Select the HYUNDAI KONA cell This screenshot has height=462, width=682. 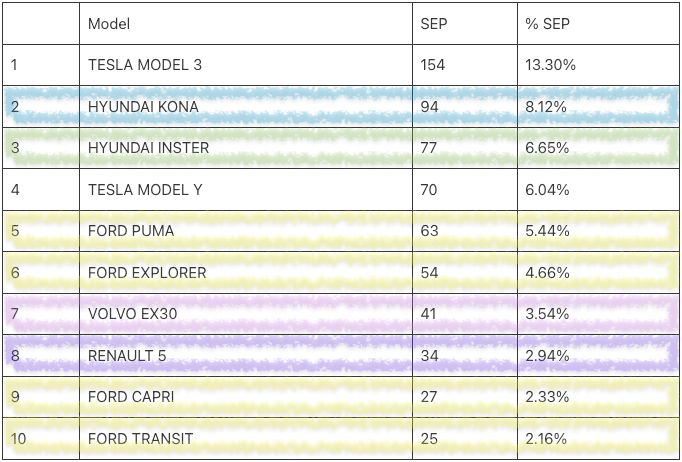pos(143,107)
